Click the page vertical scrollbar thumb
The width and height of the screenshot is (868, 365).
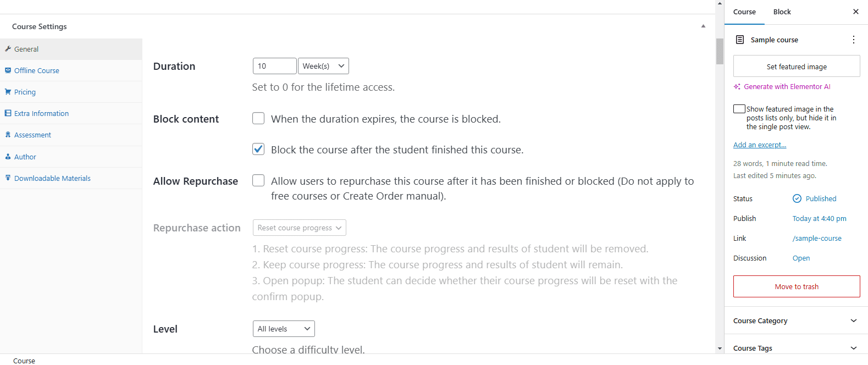point(720,51)
